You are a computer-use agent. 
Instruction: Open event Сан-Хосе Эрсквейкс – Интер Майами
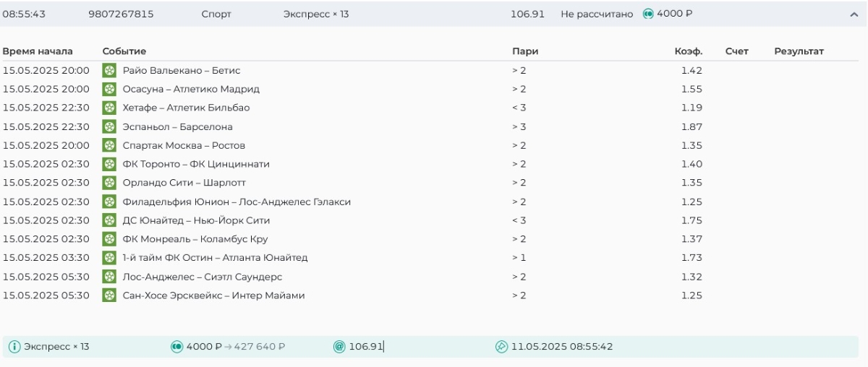[213, 295]
